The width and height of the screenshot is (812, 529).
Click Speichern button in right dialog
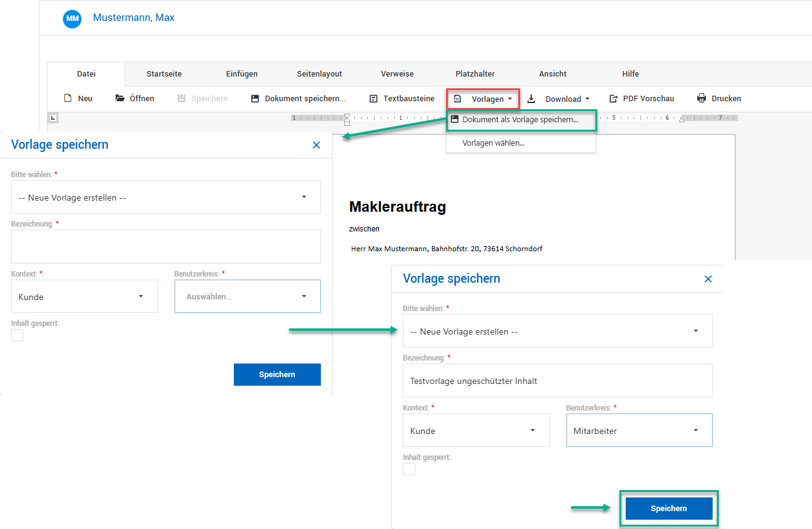click(669, 509)
